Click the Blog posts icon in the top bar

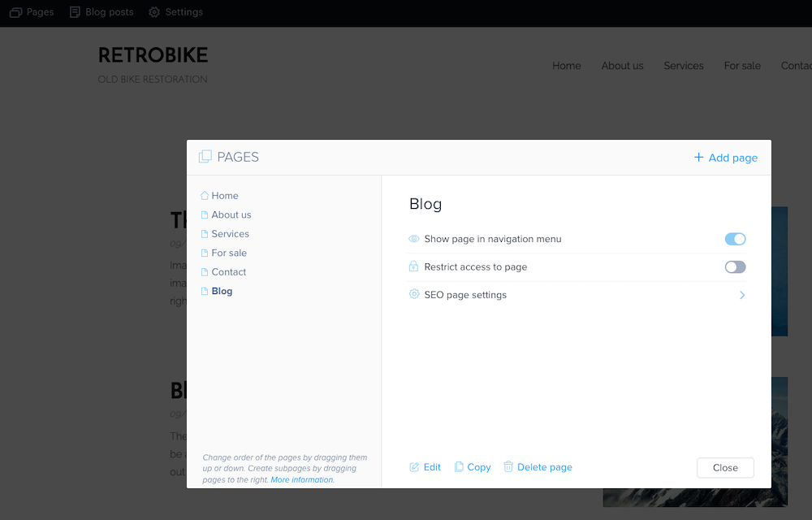(74, 11)
